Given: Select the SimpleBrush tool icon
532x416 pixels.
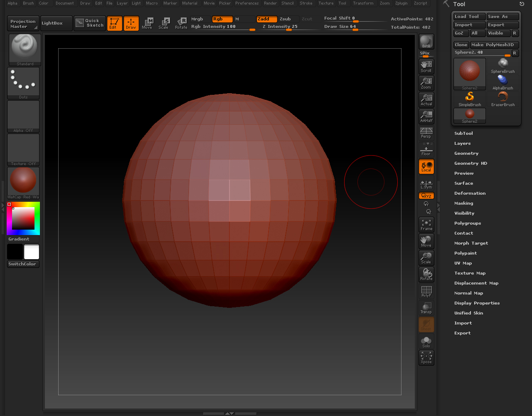Looking at the screenshot, I should 470,99.
